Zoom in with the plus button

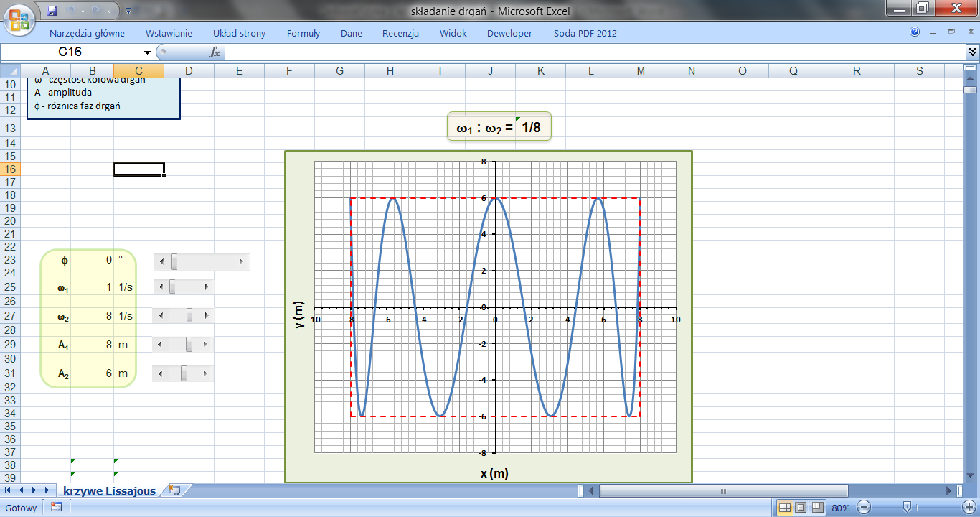pyautogui.click(x=969, y=508)
